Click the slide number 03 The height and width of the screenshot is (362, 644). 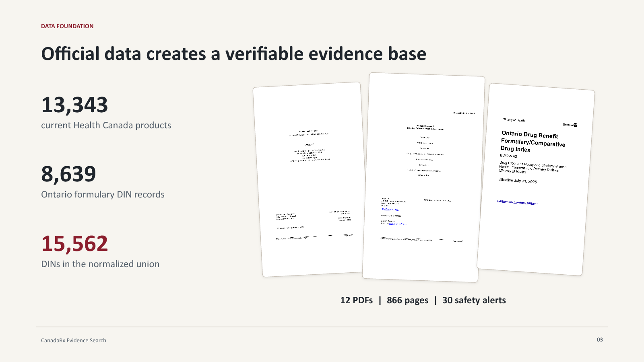600,340
